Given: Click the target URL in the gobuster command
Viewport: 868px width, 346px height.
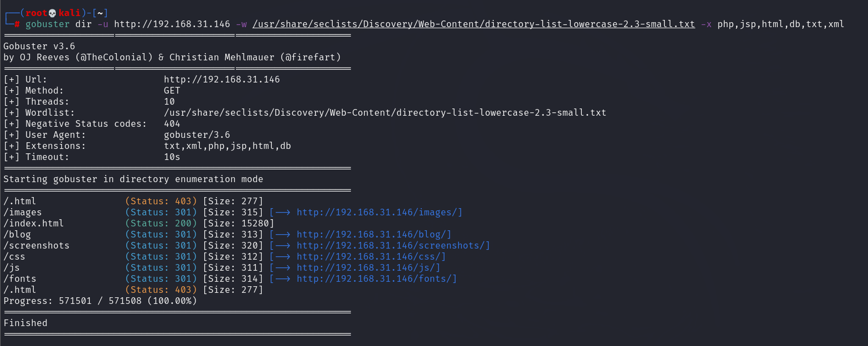Looking at the screenshot, I should tap(172, 24).
